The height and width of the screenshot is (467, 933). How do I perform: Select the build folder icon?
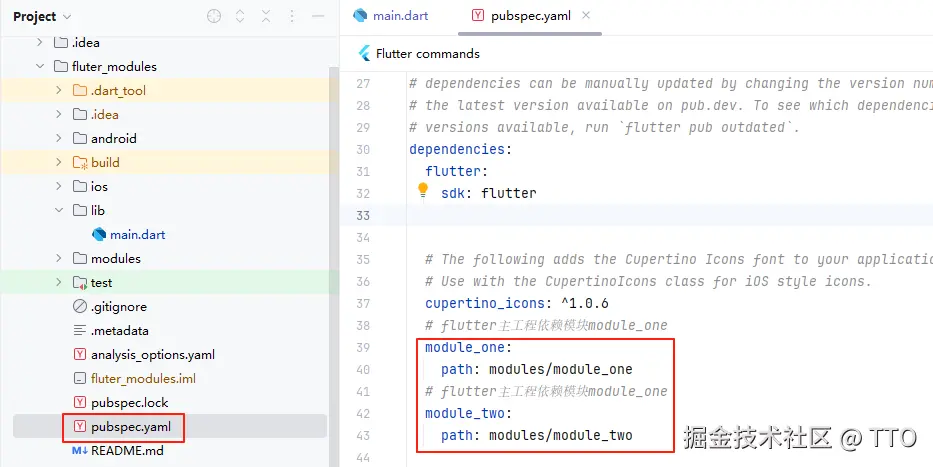79,162
